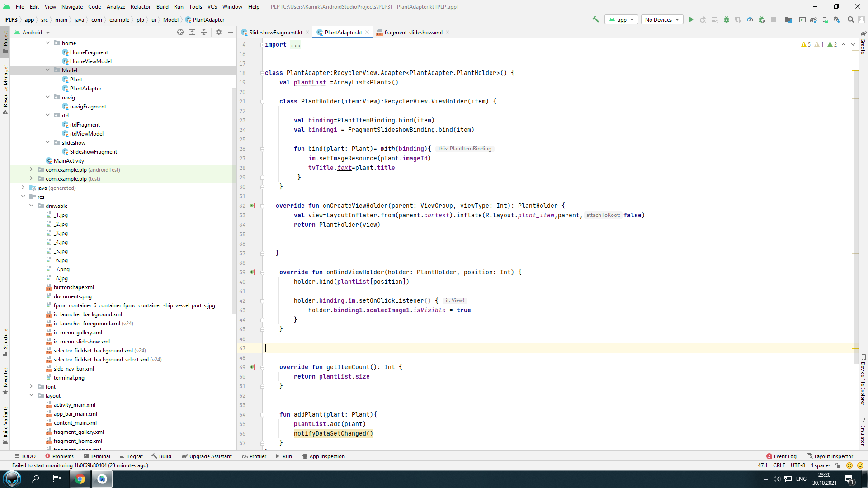Click the override gutter icon beside onCreateViewHolder

(253, 206)
